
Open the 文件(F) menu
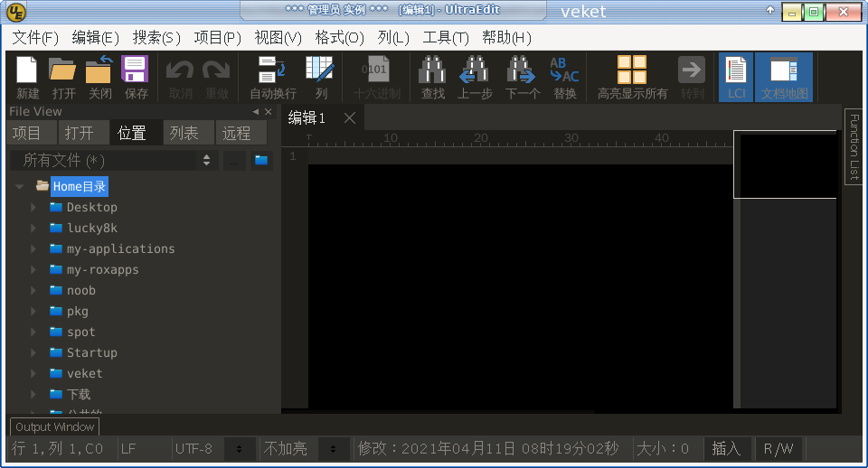coord(35,38)
